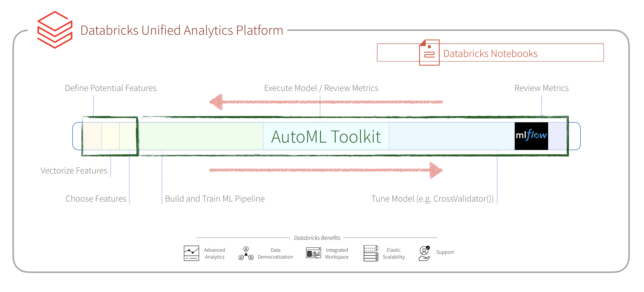The image size is (644, 292).
Task: Click the AutoML Toolkit text
Action: click(326, 137)
